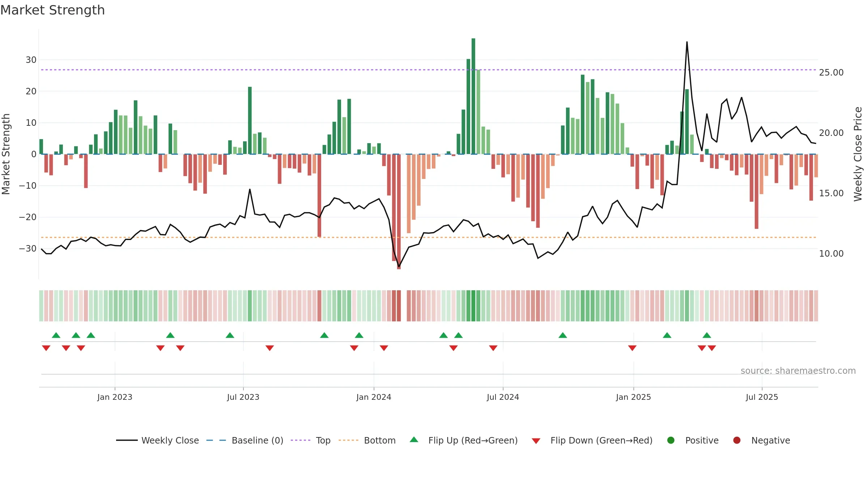Click the Negative legend label text
The image size is (868, 488).
pos(771,440)
